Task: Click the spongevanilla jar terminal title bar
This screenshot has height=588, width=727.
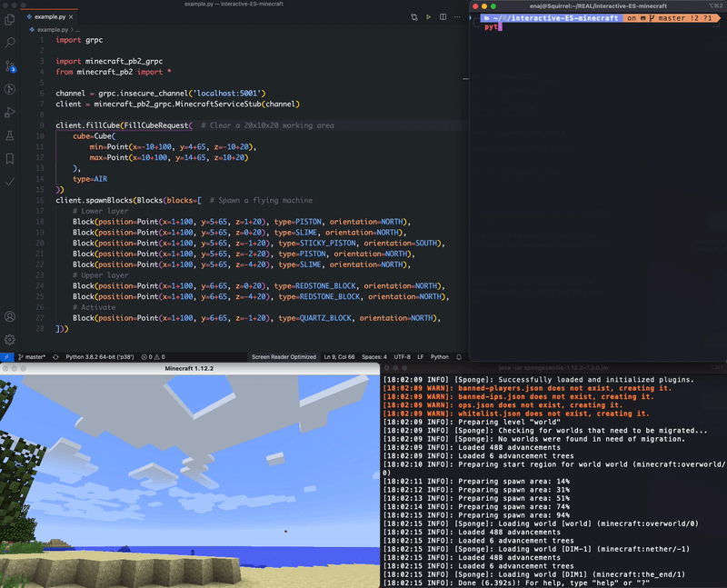Action: pyautogui.click(x=553, y=368)
